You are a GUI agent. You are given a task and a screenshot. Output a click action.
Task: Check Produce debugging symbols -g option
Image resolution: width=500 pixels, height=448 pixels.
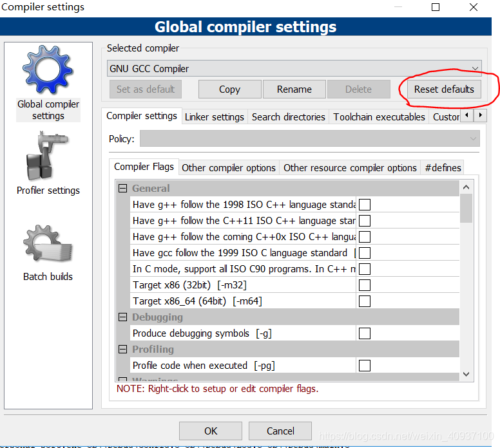365,333
